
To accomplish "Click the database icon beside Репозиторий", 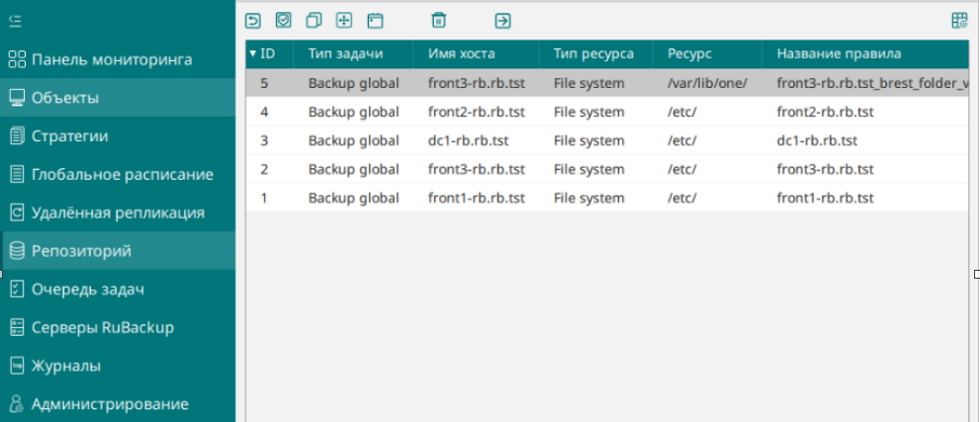I will click(x=18, y=251).
